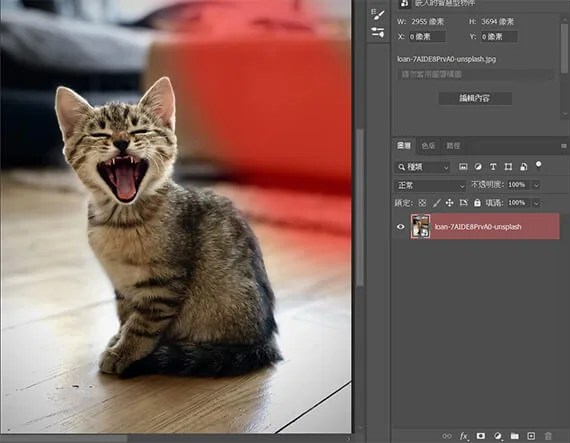Screen dimensions: 570x443
Task: Open the 正常 blend mode dropdown
Action: pyautogui.click(x=430, y=185)
